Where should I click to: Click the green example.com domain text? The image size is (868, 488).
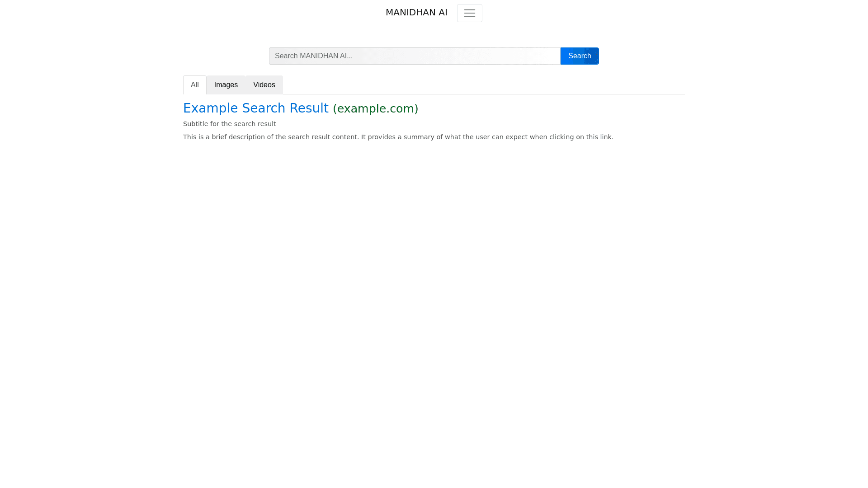click(375, 109)
